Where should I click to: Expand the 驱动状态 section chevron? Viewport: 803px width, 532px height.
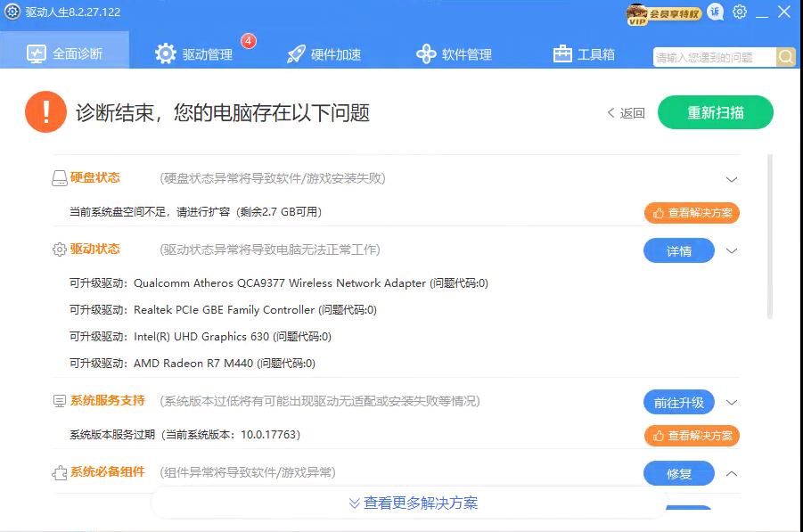tap(732, 250)
